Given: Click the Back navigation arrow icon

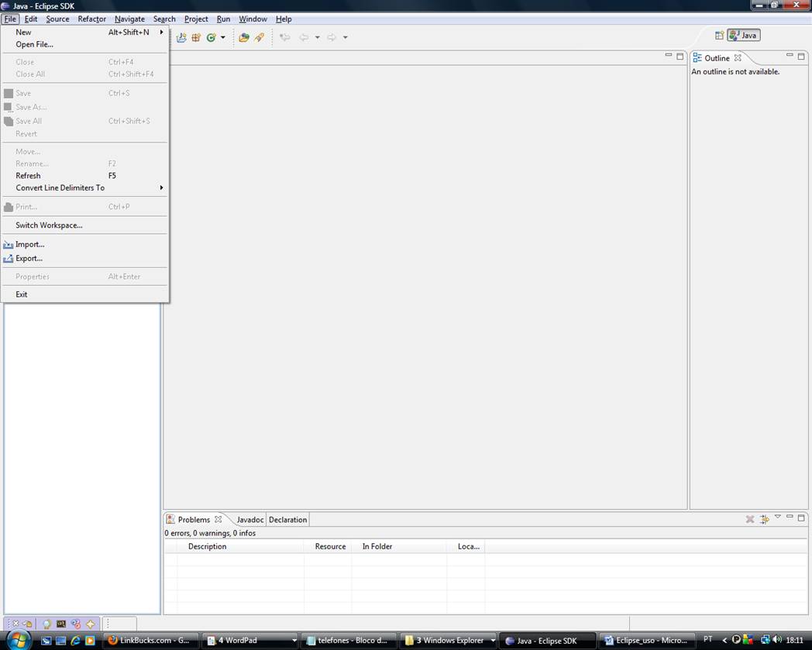Looking at the screenshot, I should click(x=304, y=37).
